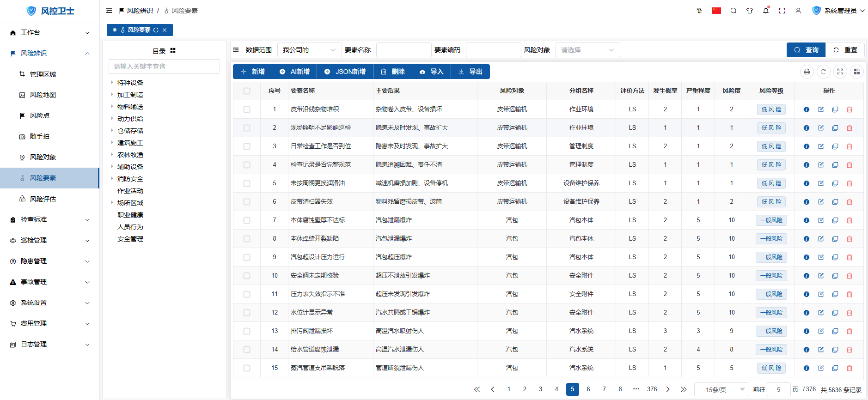Copy the row 安全阀未定期校验
This screenshot has height=400, width=868.
coord(835,276)
